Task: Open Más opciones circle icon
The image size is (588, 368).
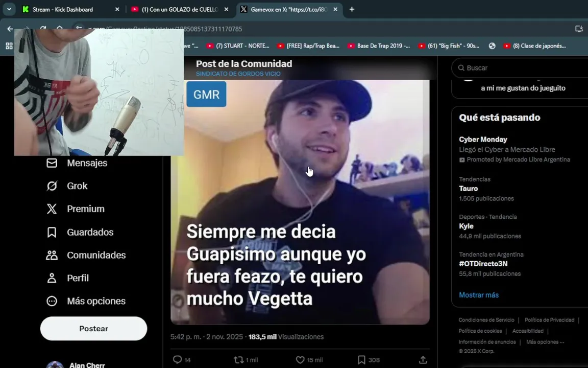Action: coord(52,301)
